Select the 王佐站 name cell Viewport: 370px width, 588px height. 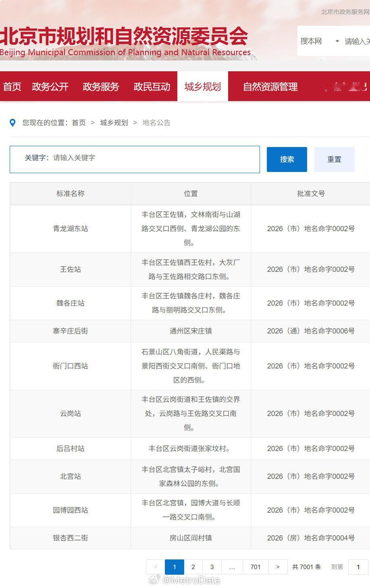tap(71, 269)
